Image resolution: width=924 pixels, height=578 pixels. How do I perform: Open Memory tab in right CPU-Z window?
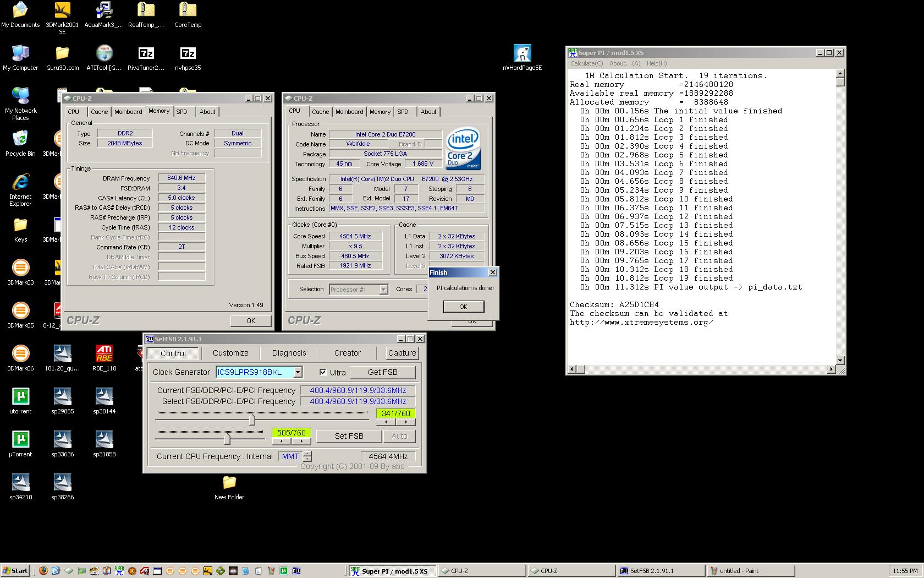tap(380, 112)
